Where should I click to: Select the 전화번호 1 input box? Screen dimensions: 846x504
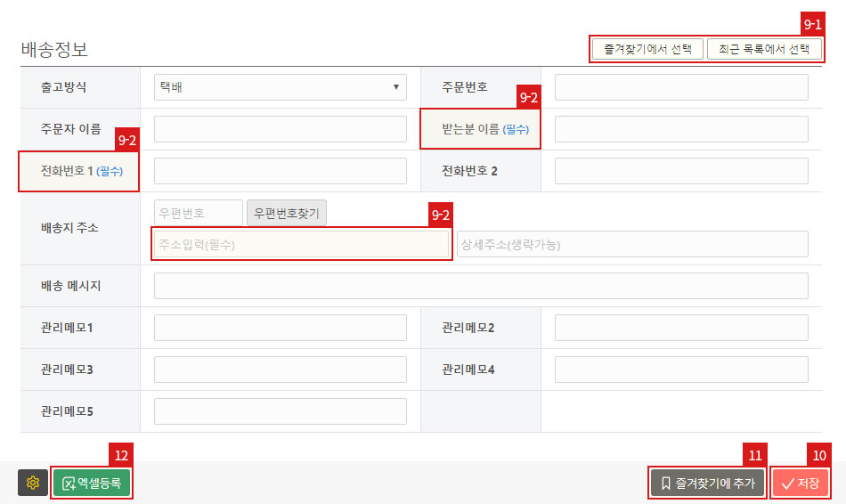click(x=280, y=171)
